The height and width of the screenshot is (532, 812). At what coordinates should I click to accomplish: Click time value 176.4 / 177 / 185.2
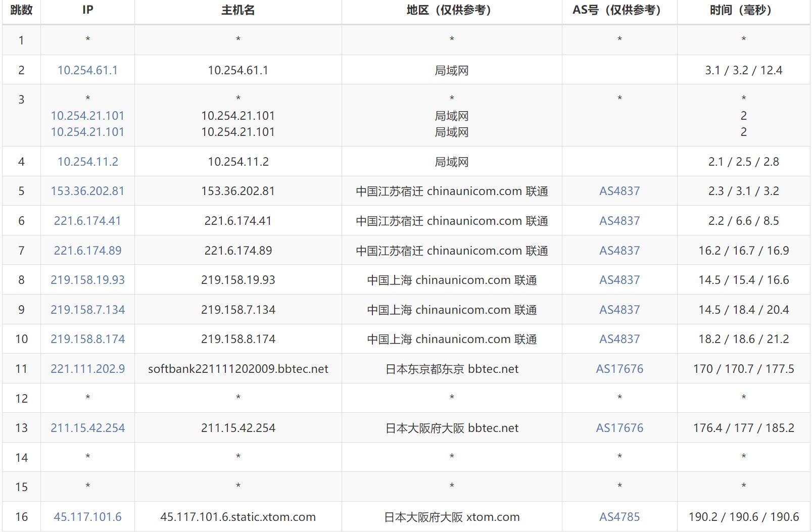point(743,428)
